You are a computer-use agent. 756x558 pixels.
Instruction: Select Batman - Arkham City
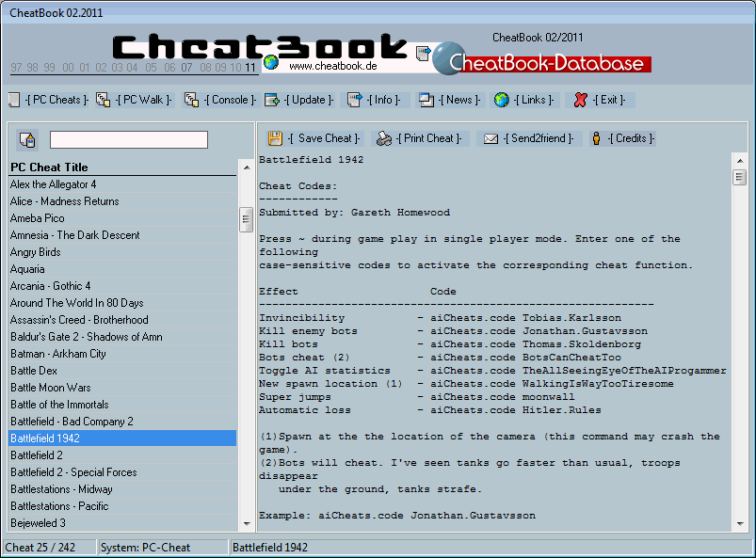click(123, 353)
